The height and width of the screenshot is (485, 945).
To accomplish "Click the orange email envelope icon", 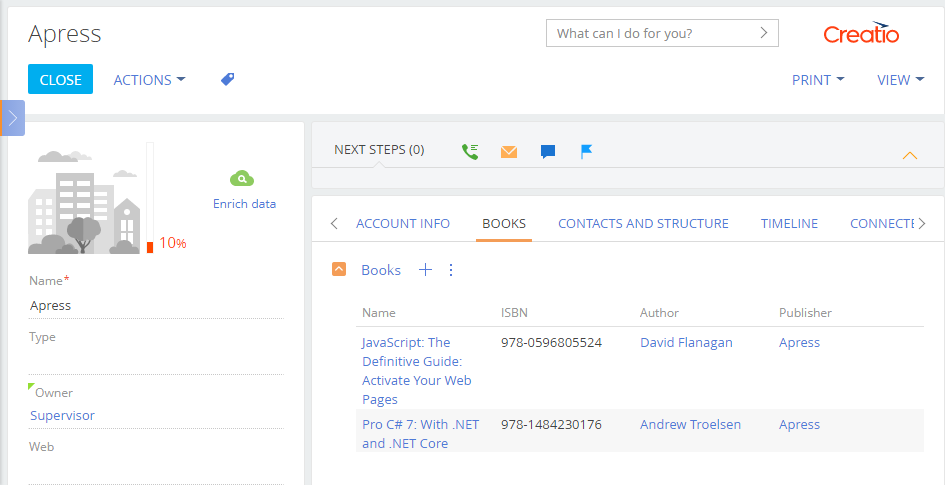I will click(509, 152).
